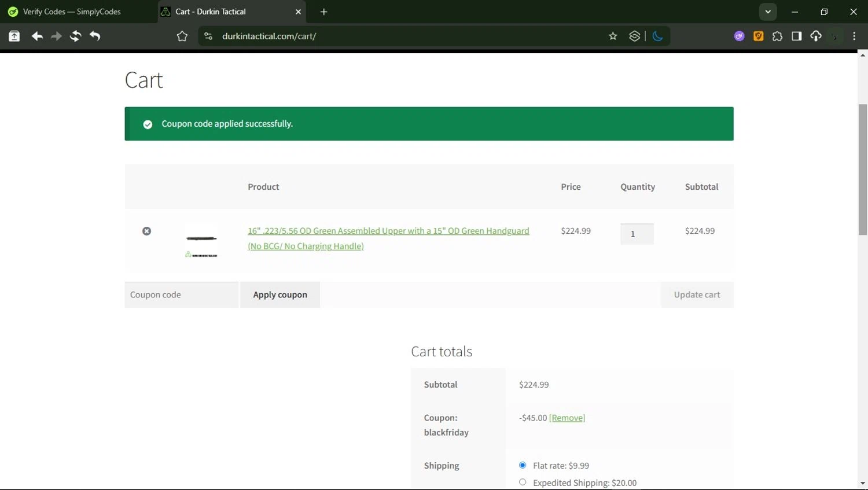Click the green checkmark in success banner
868x490 pixels.
(148, 124)
